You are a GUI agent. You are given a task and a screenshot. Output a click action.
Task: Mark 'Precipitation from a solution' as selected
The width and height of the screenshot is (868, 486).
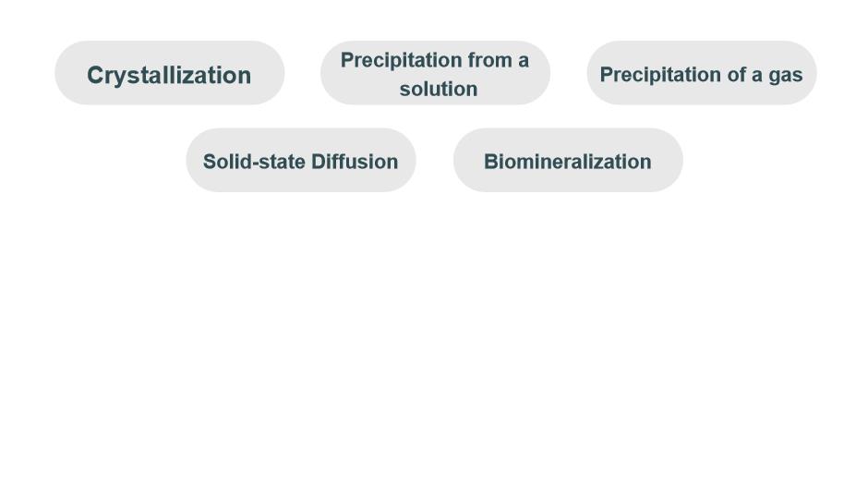coord(435,73)
